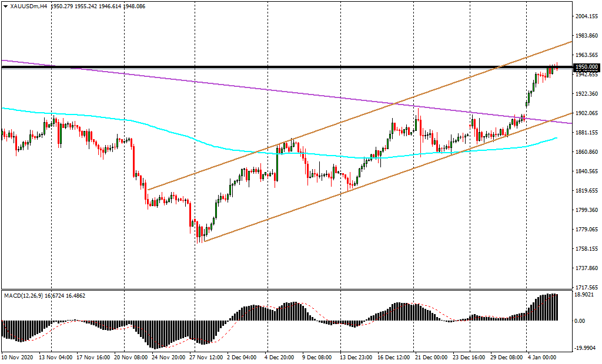Click the MACD(12,26,9) indicator label

[x=27, y=295]
